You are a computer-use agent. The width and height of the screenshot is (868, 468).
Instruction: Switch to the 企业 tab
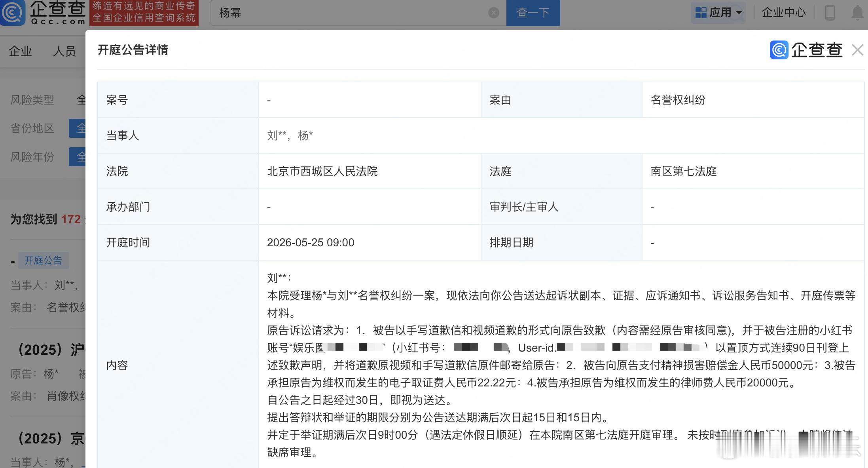point(20,51)
